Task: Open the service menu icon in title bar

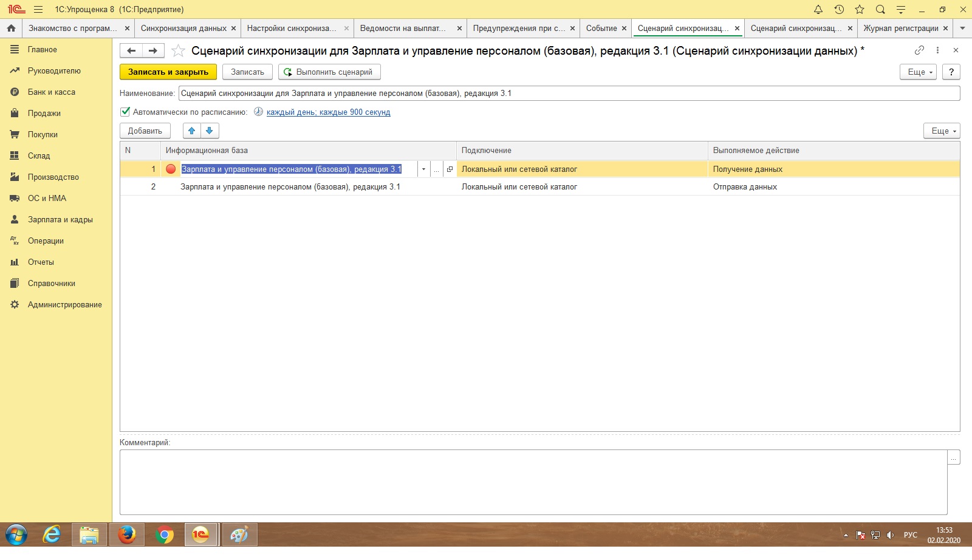Action: [x=901, y=9]
